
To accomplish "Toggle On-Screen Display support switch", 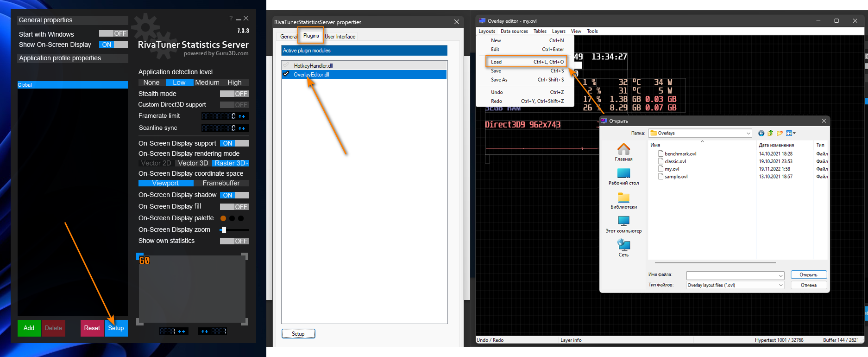I will pos(234,143).
